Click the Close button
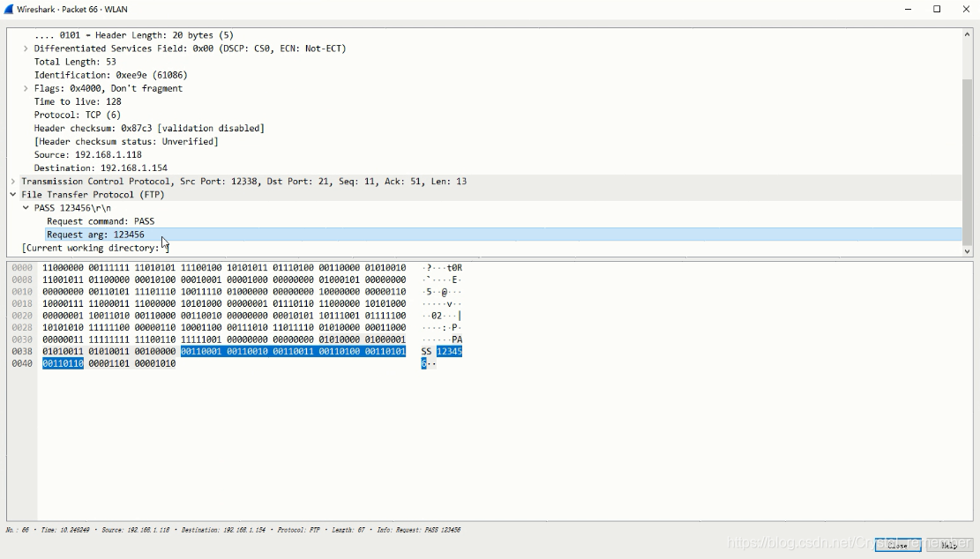Viewport: 980px width, 559px height. coord(897,545)
